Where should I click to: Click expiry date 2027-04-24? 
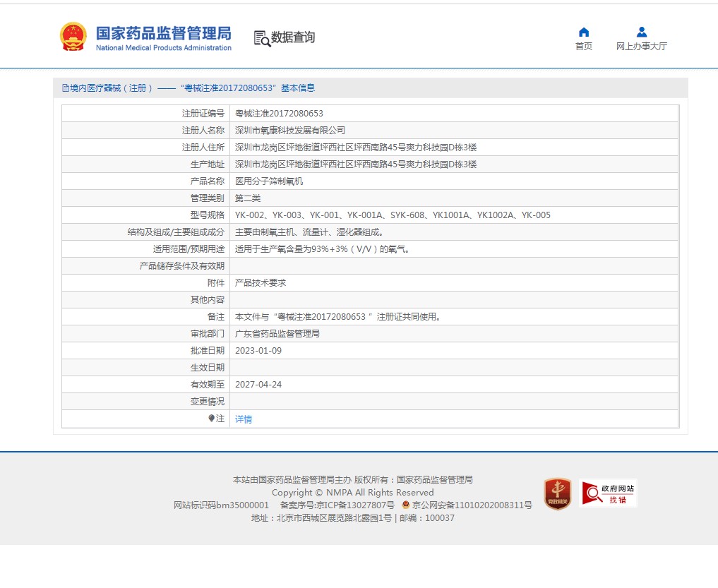click(x=258, y=385)
